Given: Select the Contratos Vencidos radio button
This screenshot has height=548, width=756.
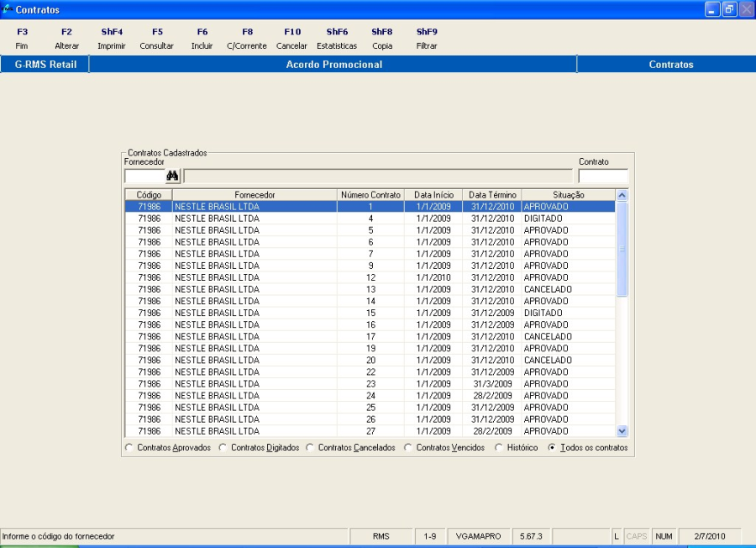Looking at the screenshot, I should tap(408, 448).
